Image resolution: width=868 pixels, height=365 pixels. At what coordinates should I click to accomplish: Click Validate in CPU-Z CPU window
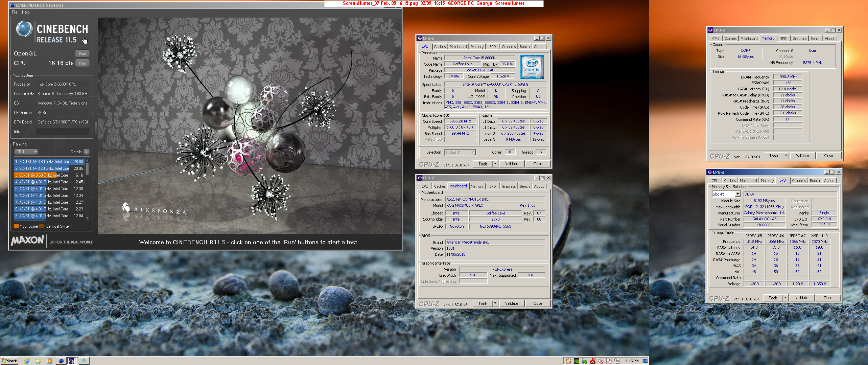click(512, 164)
